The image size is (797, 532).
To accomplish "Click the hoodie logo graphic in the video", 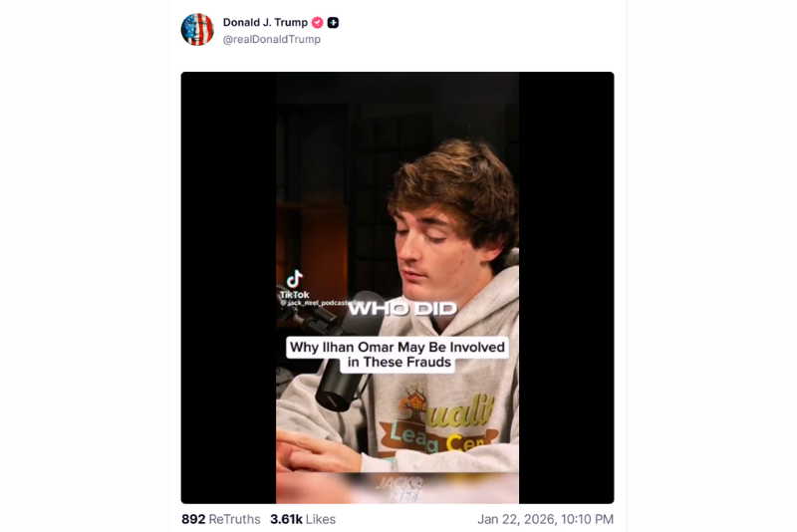I will coord(440,421).
